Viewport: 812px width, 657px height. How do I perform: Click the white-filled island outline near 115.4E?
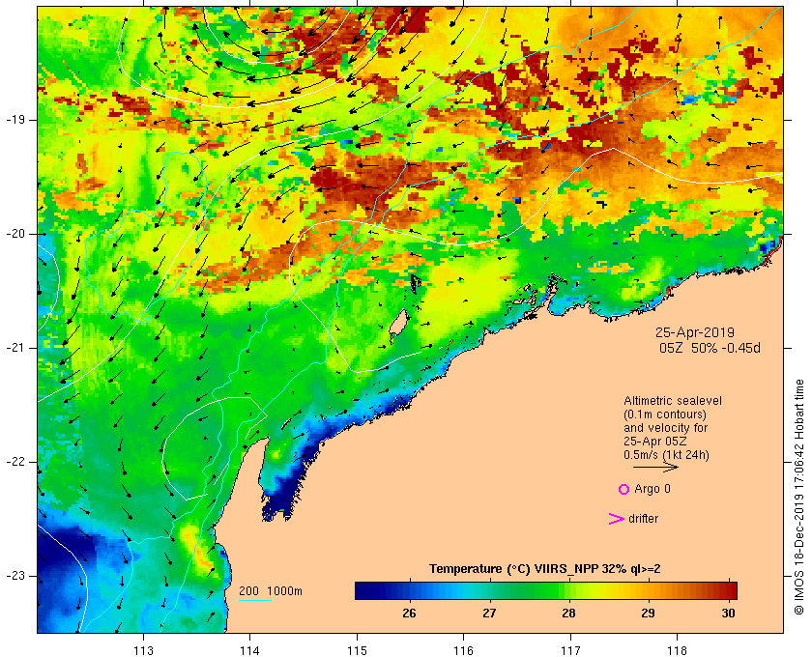[397, 324]
